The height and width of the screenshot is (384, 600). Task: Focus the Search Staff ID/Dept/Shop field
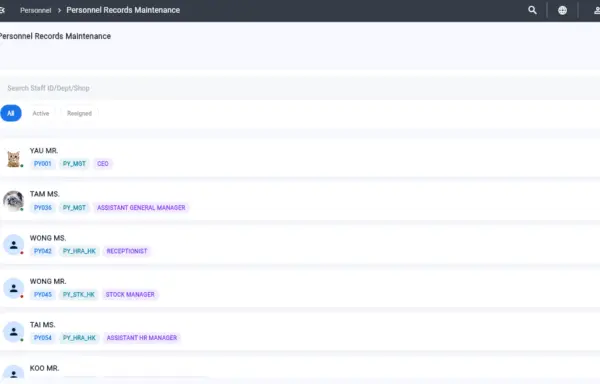point(300,88)
